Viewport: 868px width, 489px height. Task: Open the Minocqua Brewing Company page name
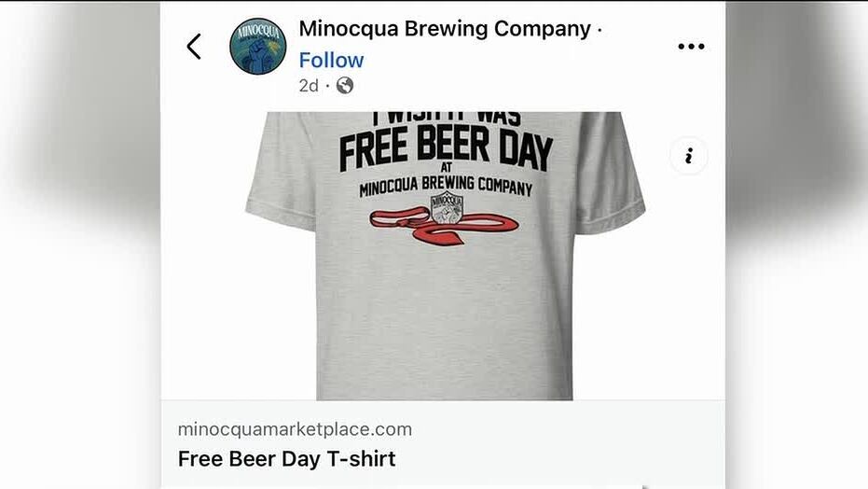coord(445,28)
